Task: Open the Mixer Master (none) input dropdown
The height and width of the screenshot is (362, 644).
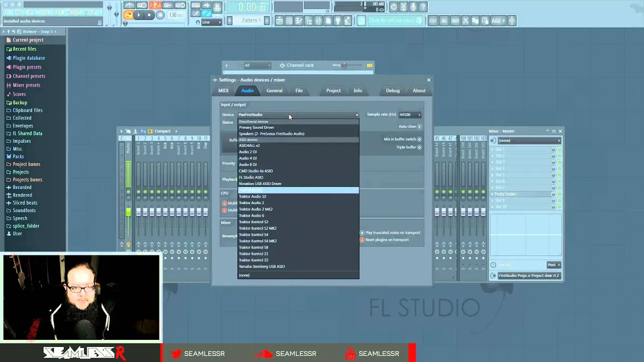Action: [529, 141]
